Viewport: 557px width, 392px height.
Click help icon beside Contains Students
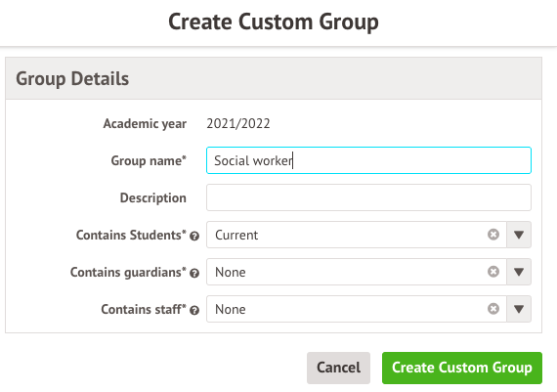[x=194, y=236]
